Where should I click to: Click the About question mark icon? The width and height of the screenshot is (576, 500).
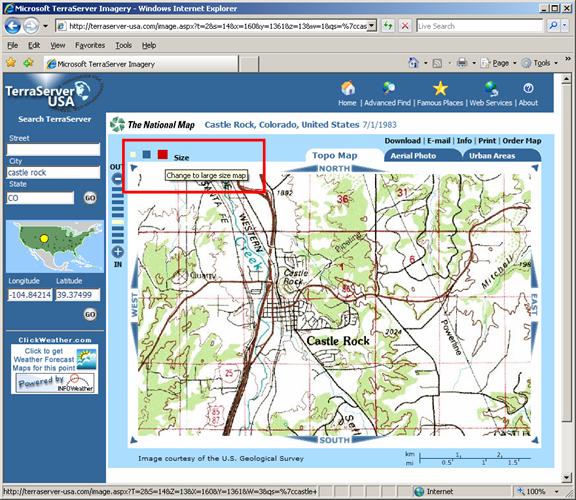point(528,88)
